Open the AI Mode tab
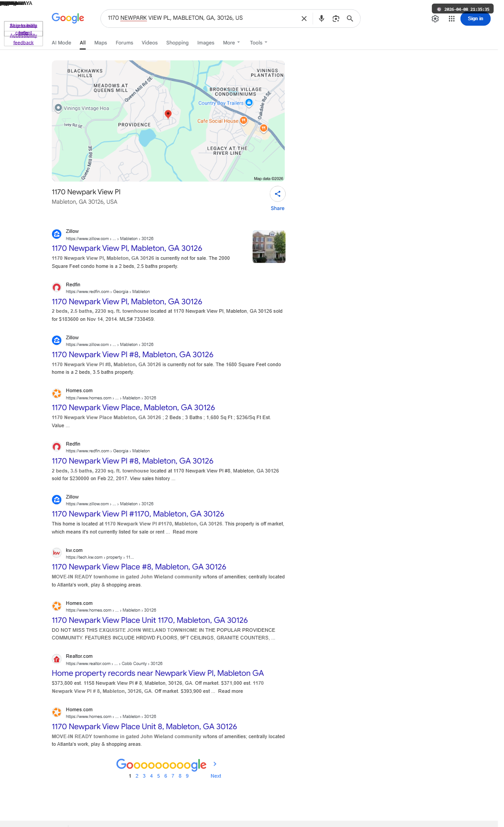The image size is (504, 827). (x=61, y=43)
